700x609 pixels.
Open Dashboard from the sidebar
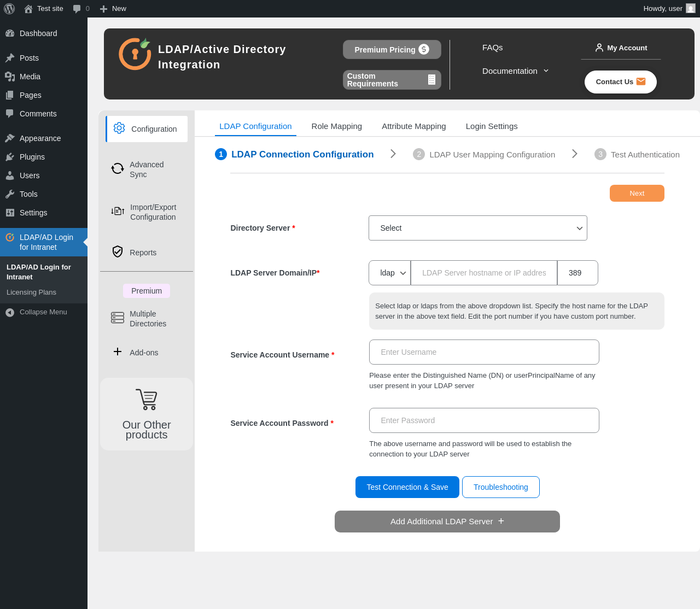point(44,33)
